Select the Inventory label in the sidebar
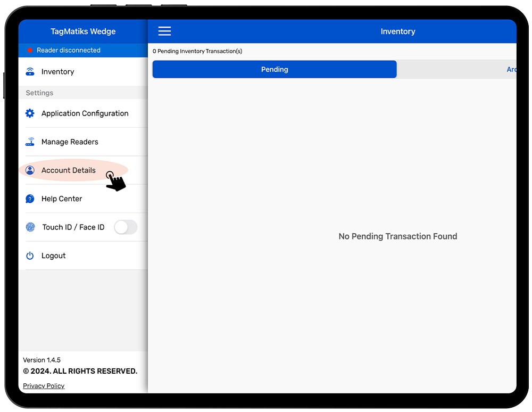The image size is (532, 412). (57, 72)
